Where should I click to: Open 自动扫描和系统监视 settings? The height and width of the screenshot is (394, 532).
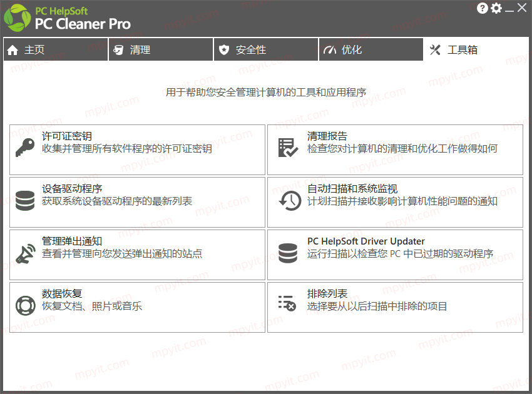[396, 203]
